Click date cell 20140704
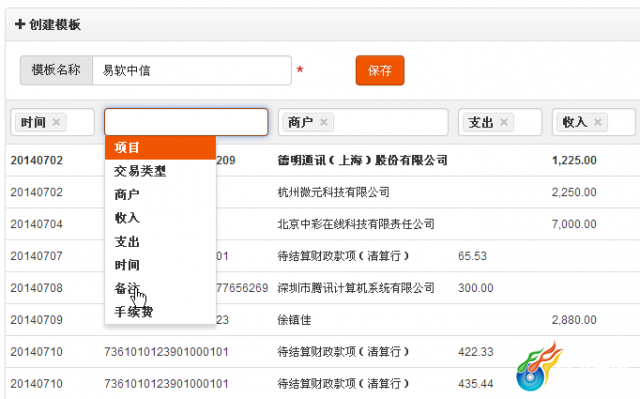 point(37,224)
